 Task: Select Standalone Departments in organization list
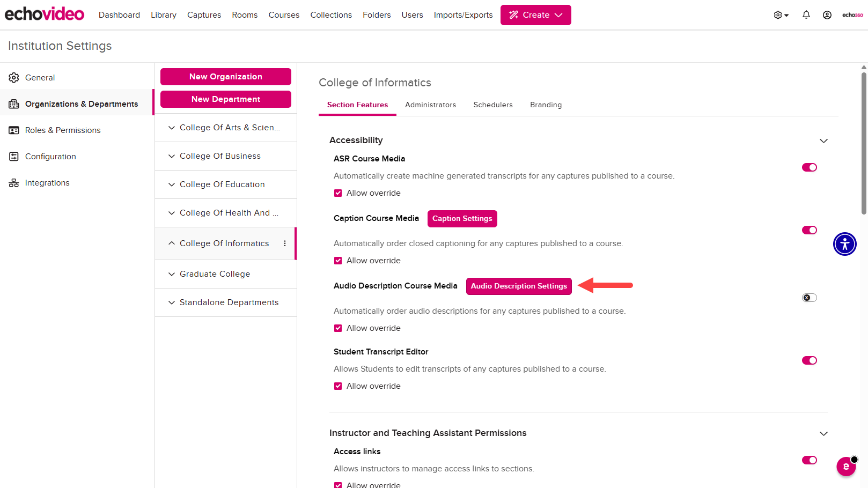tap(225, 302)
